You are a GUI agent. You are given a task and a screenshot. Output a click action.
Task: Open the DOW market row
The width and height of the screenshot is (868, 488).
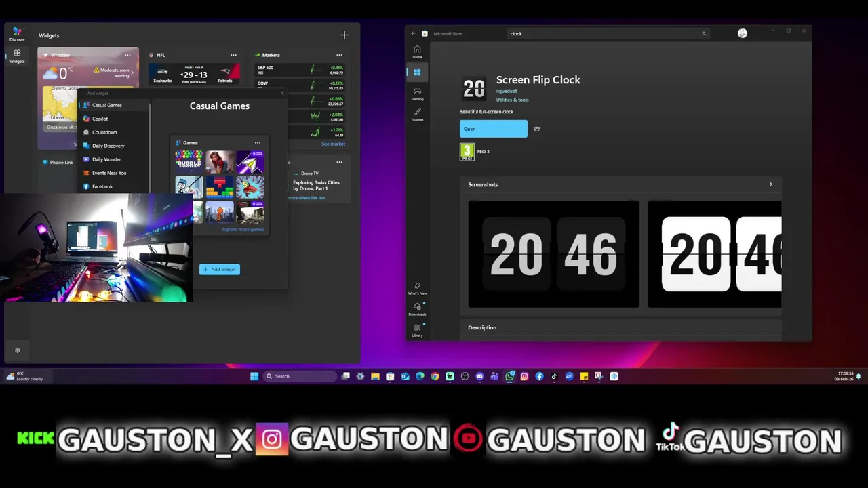(x=300, y=85)
